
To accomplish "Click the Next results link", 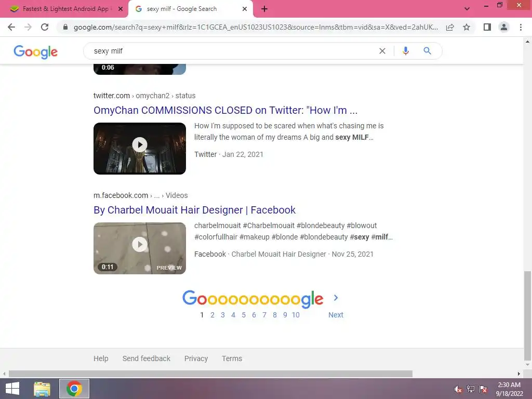I will pos(336,315).
